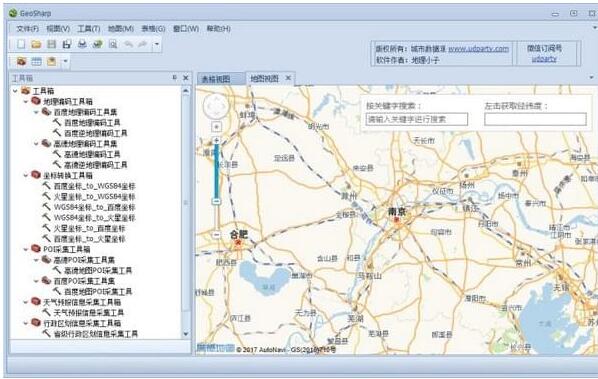Collapse the POI采集工具箱 tree node
The height and width of the screenshot is (379, 598).
click(x=26, y=249)
